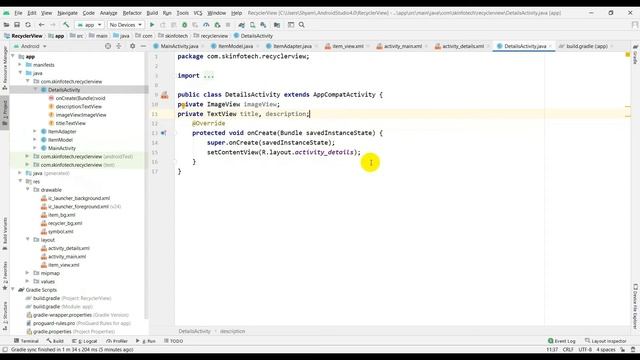Collapse the java folder node
The image size is (640, 360).
[20, 73]
